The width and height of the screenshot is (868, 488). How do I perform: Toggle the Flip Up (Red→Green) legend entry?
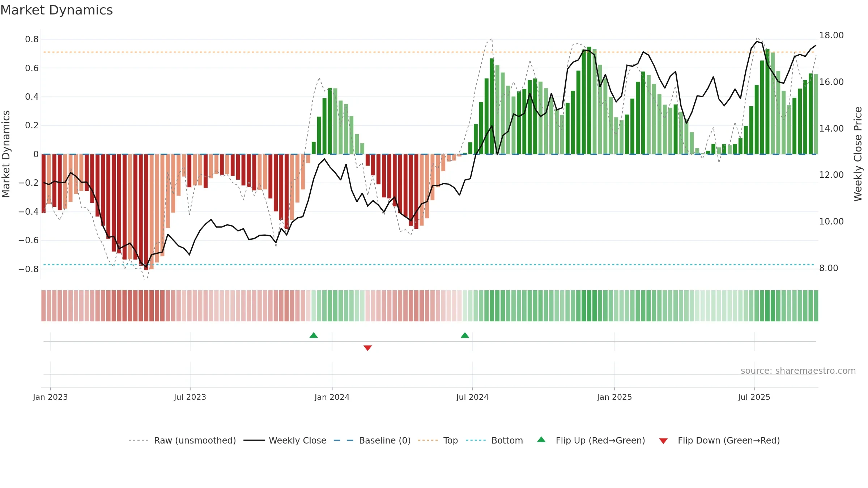pos(591,440)
